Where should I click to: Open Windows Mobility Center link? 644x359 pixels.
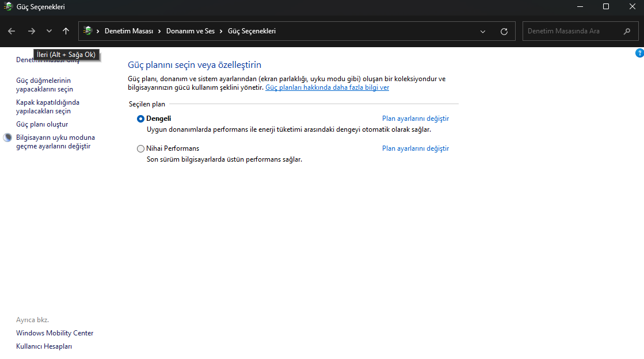coord(55,333)
